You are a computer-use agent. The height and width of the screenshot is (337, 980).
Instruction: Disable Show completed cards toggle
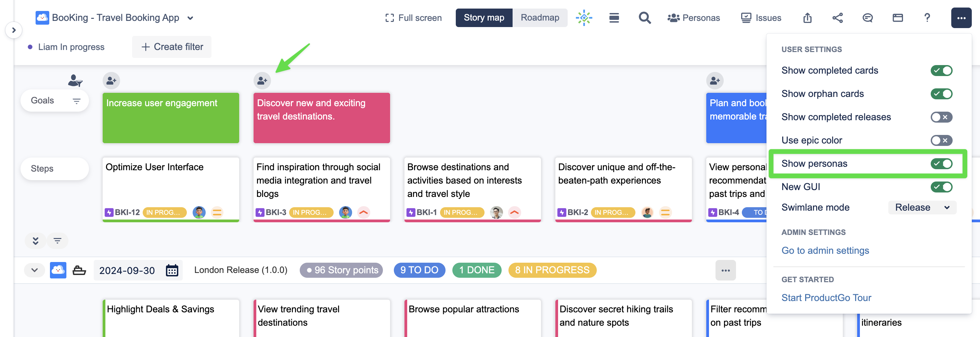point(941,71)
